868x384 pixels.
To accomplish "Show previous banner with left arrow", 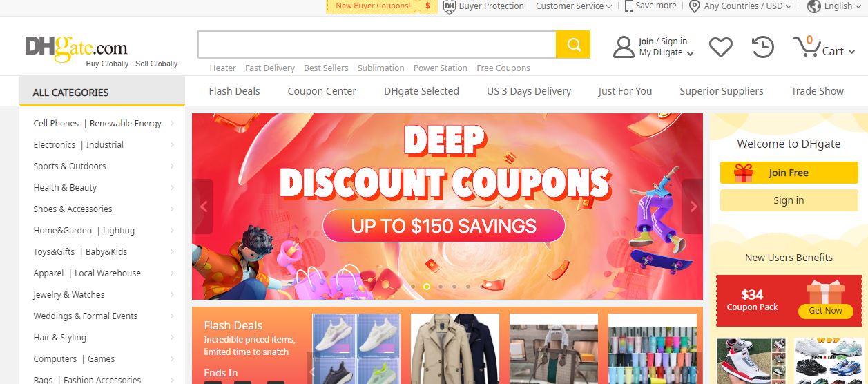I will coord(202,207).
